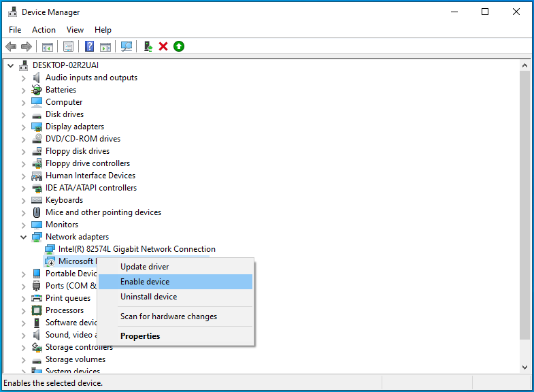The height and width of the screenshot is (392, 534).
Task: Click the Update device driver toolbar icon
Action: coord(148,46)
